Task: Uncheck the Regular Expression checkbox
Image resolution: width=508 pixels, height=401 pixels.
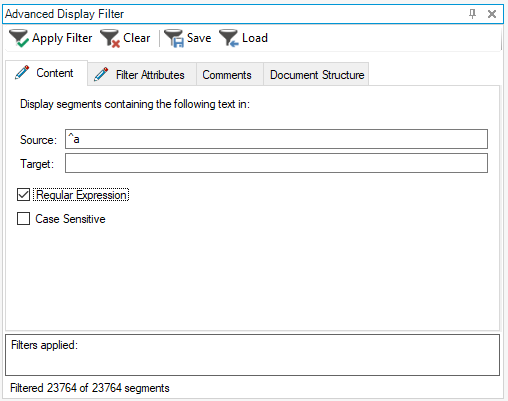Action: click(23, 195)
